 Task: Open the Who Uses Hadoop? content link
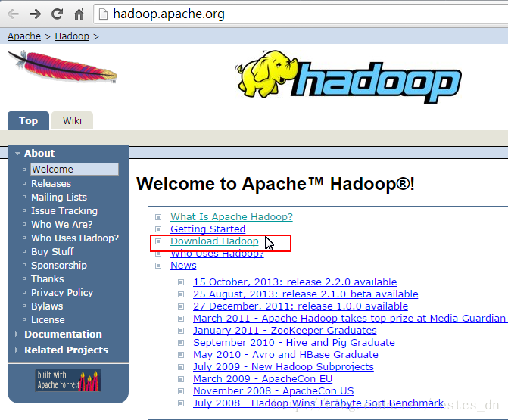217,254
